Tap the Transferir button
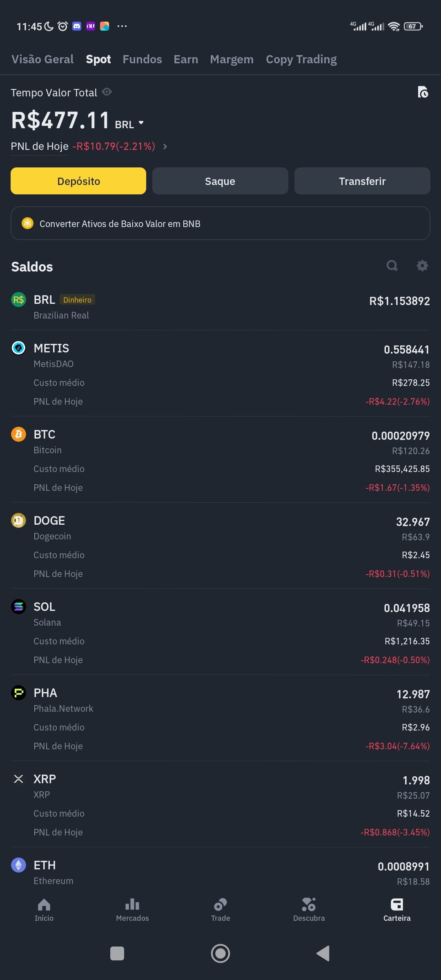This screenshot has width=441, height=980. 362,181
